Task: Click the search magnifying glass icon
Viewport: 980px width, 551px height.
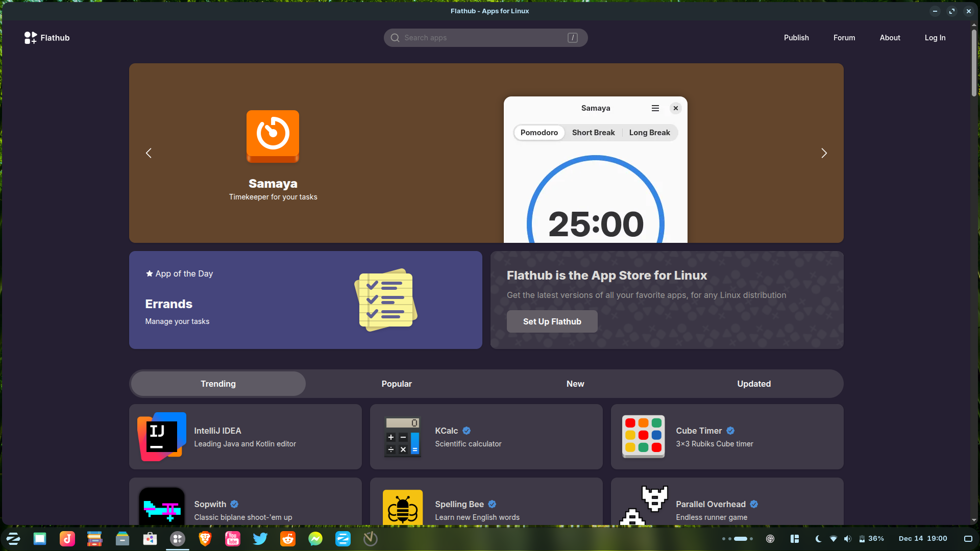Action: coord(395,37)
